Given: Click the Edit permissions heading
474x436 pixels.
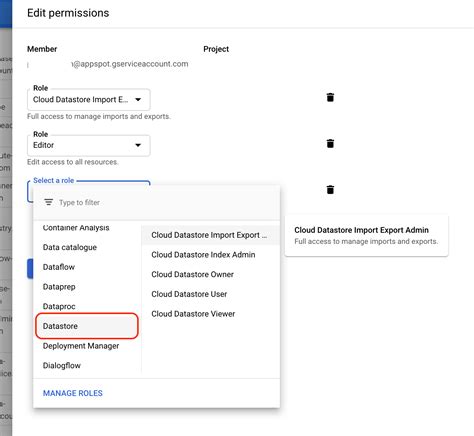Looking at the screenshot, I should pyautogui.click(x=68, y=13).
